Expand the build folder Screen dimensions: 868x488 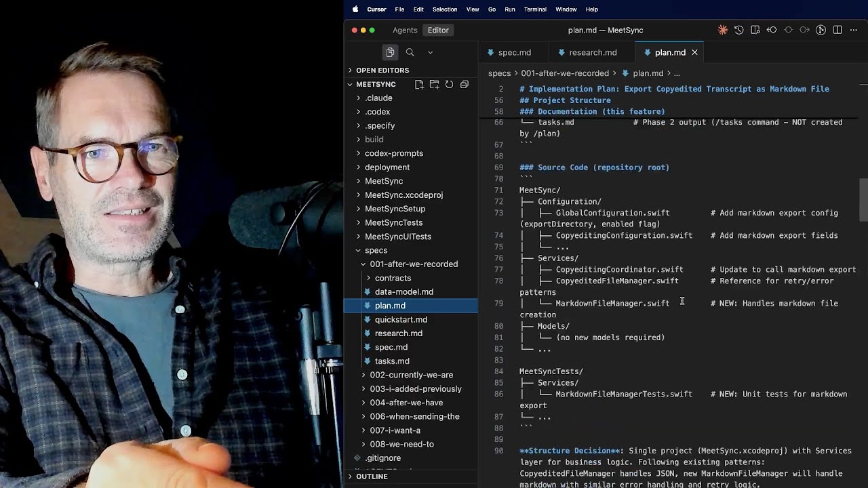tap(410, 140)
